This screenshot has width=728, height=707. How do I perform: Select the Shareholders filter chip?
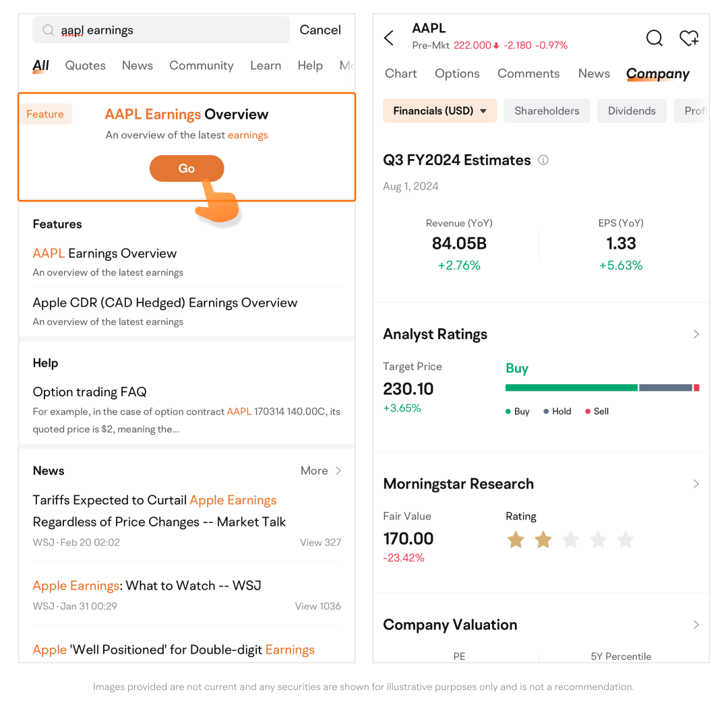point(547,111)
